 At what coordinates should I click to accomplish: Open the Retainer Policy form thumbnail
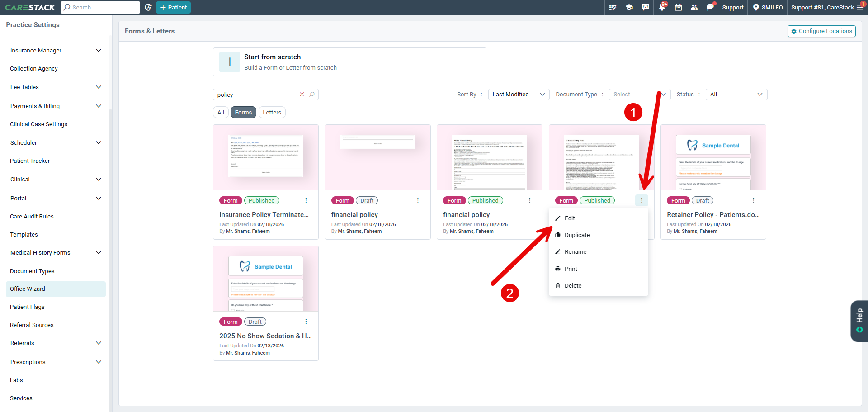tap(713, 157)
